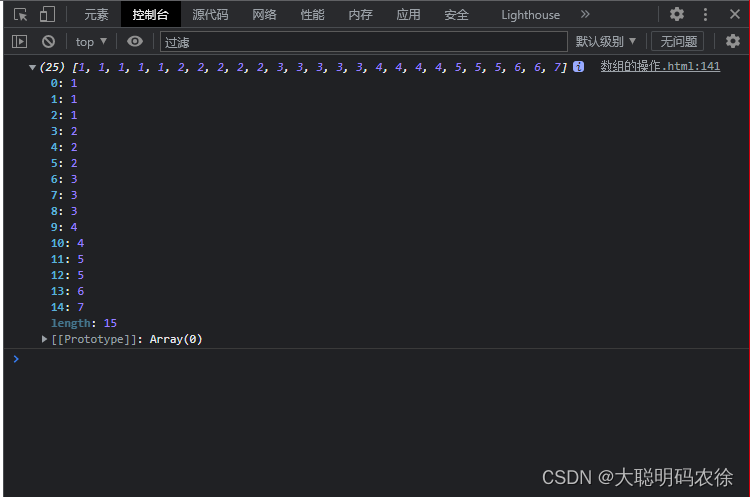Click the (25) array length label

coord(52,67)
